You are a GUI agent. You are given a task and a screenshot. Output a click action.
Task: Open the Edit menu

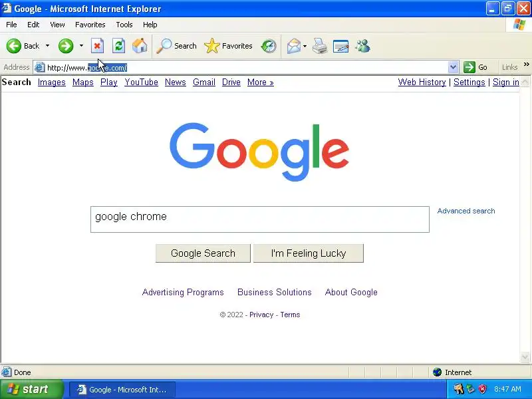[33, 25]
